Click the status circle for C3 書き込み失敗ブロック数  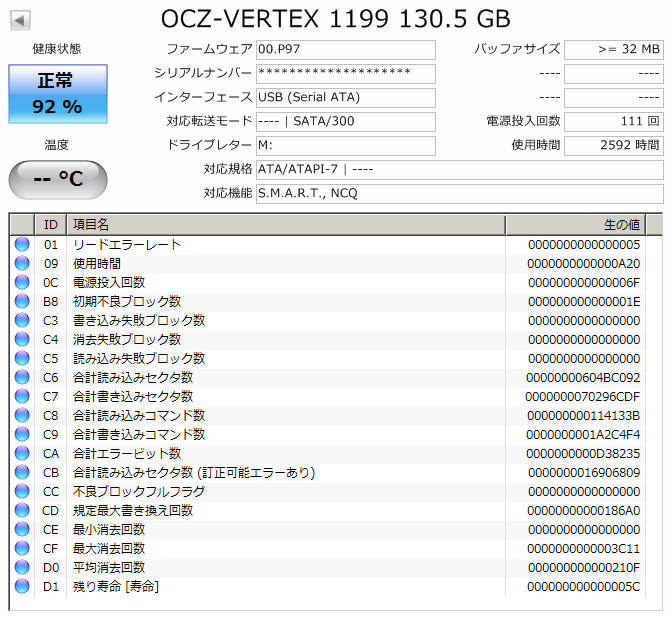tap(22, 320)
